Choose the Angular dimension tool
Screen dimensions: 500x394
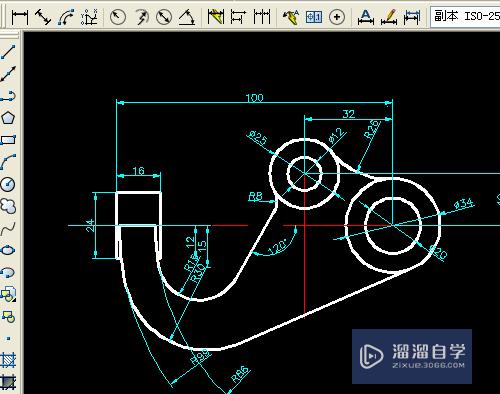(187, 17)
